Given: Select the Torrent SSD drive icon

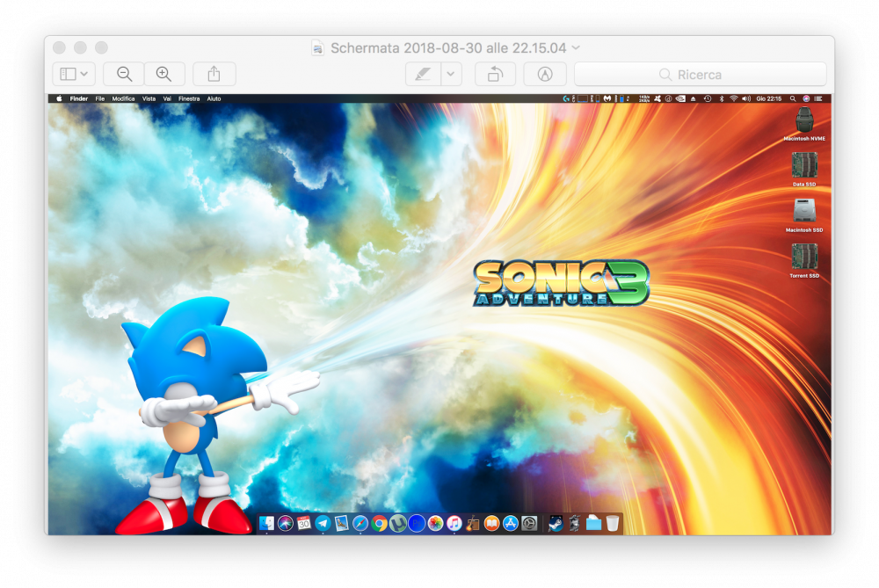Looking at the screenshot, I should [x=804, y=257].
